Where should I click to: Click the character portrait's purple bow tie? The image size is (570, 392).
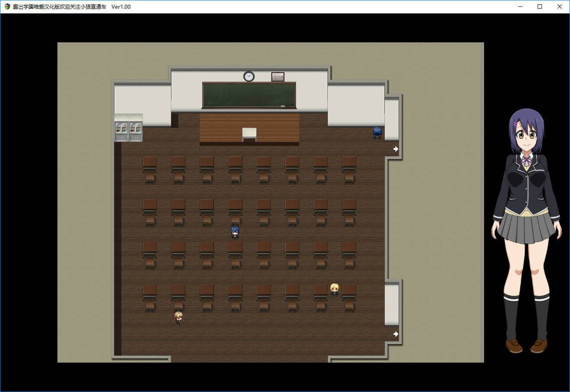point(526,161)
